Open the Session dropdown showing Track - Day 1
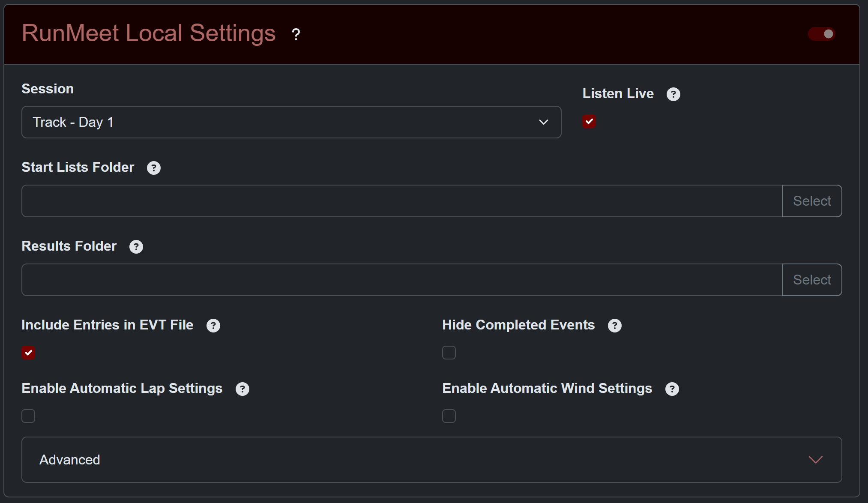 coord(291,122)
